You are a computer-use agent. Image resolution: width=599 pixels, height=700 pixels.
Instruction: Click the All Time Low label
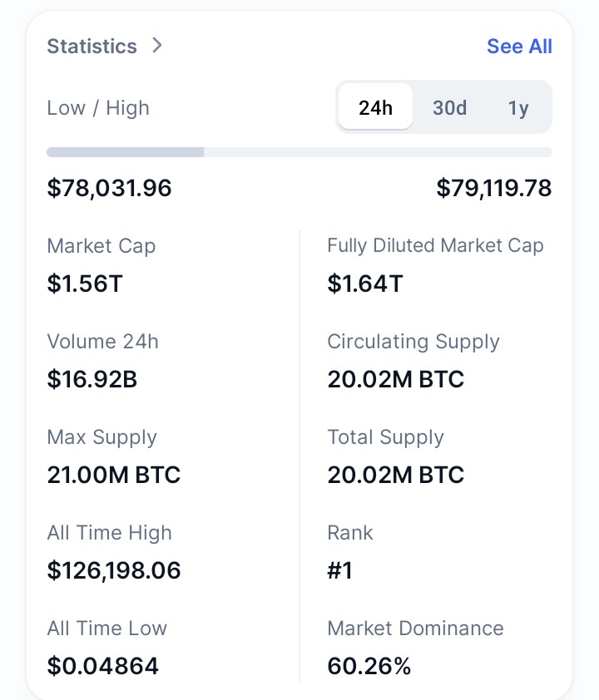(106, 629)
